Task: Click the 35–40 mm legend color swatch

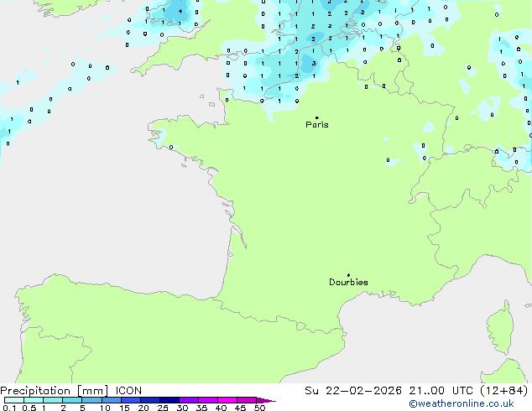Action: pyautogui.click(x=208, y=400)
